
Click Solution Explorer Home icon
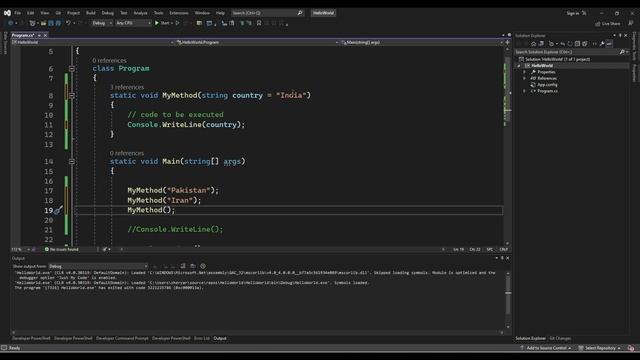(x=533, y=44)
